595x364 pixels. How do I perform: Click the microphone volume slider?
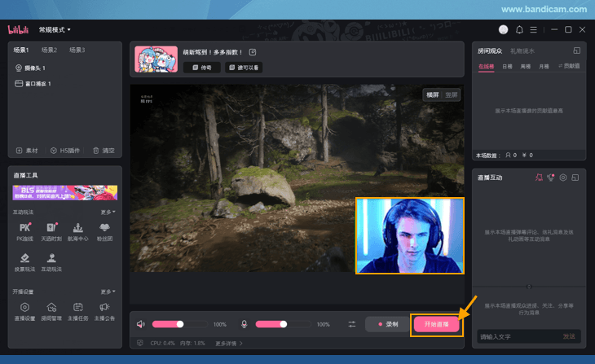pos(272,324)
